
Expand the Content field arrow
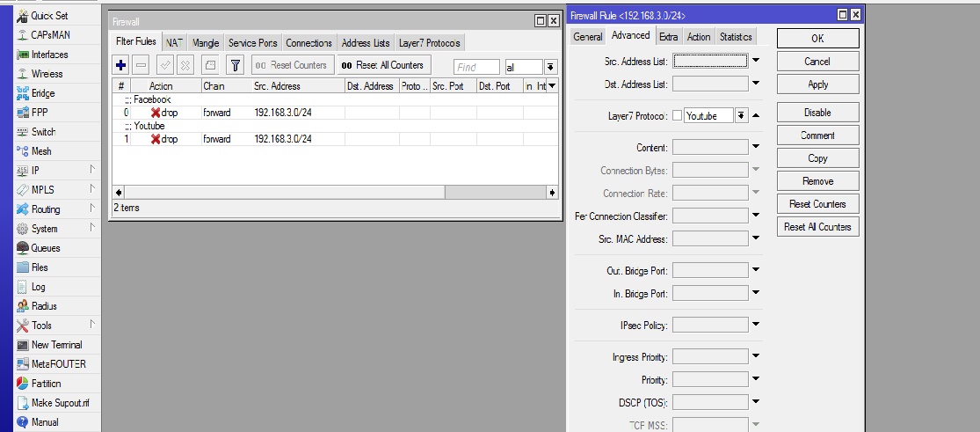(756, 147)
